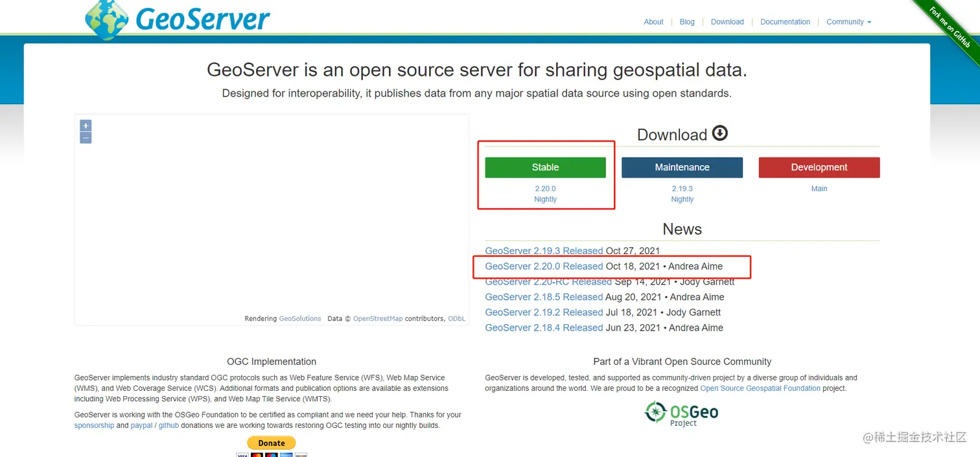
Task: Open the Download nav link
Action: (x=727, y=22)
